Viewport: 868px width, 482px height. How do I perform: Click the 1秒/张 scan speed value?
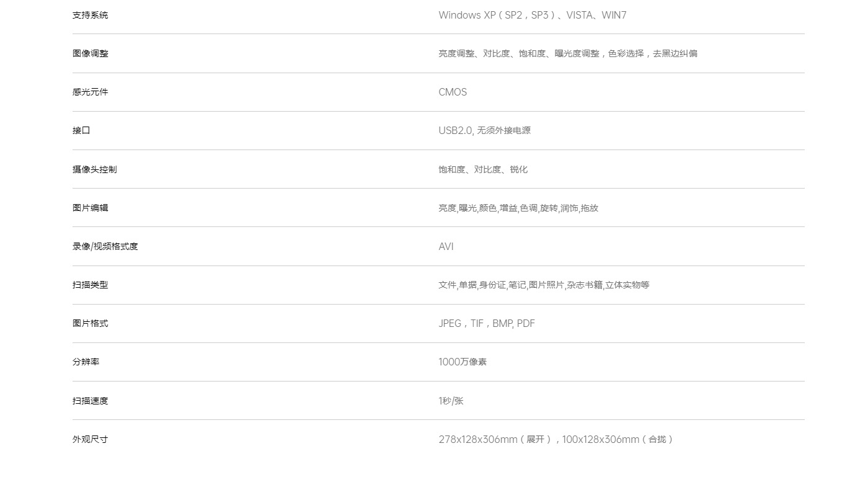coord(451,401)
